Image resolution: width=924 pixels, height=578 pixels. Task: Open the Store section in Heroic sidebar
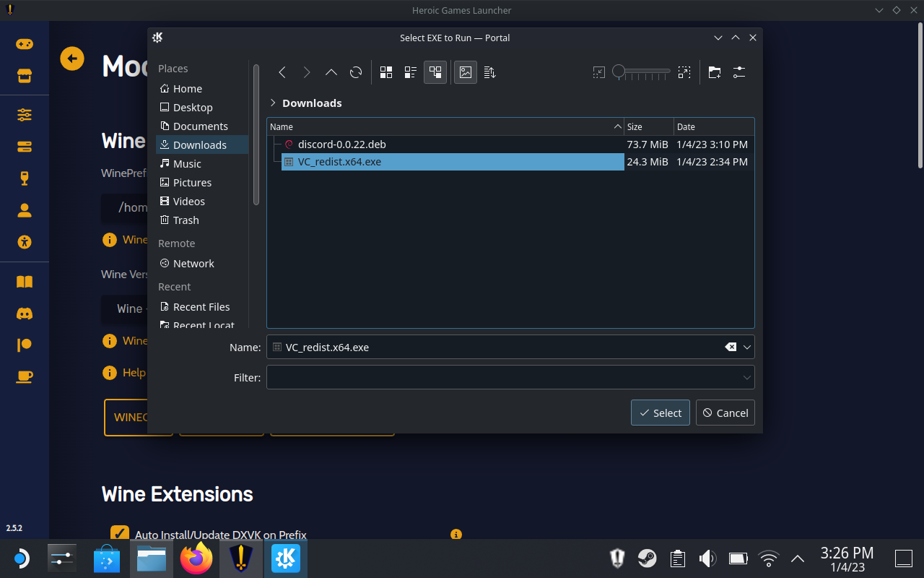tap(25, 75)
